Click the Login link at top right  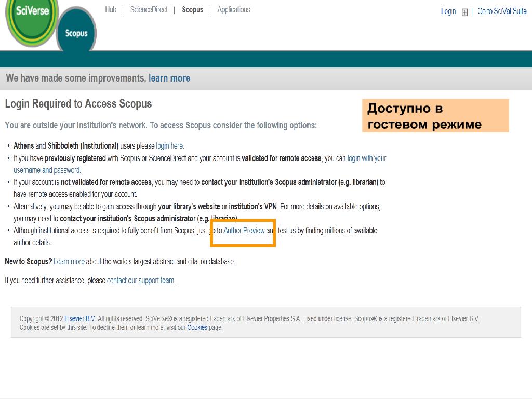pos(448,11)
